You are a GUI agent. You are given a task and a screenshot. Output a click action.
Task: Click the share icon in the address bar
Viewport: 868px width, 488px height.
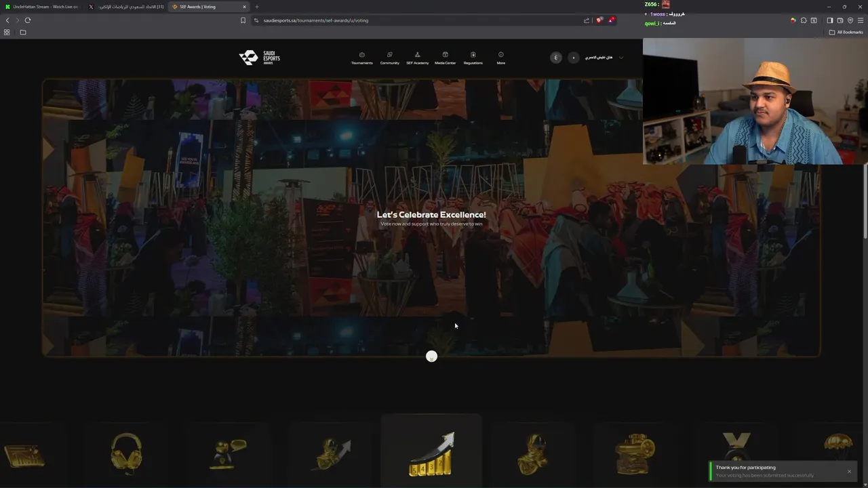(587, 20)
